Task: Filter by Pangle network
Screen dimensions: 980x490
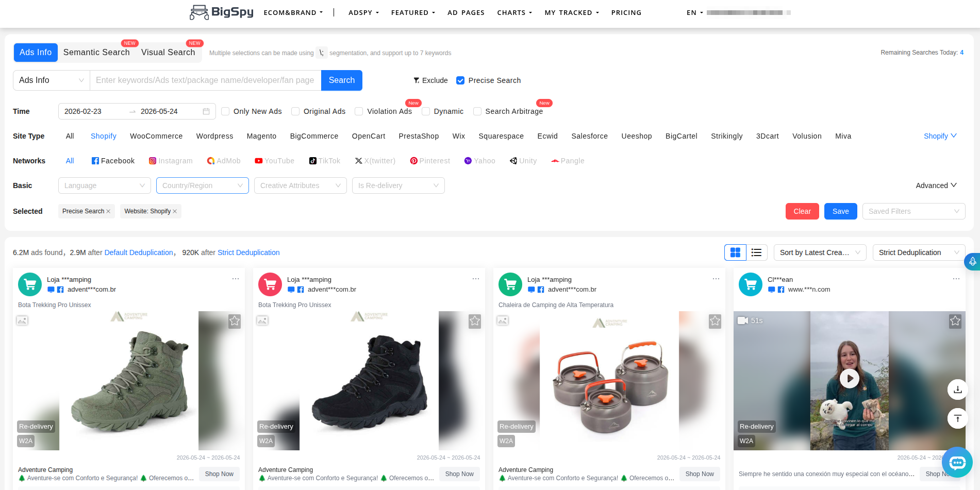Action: 568,161
